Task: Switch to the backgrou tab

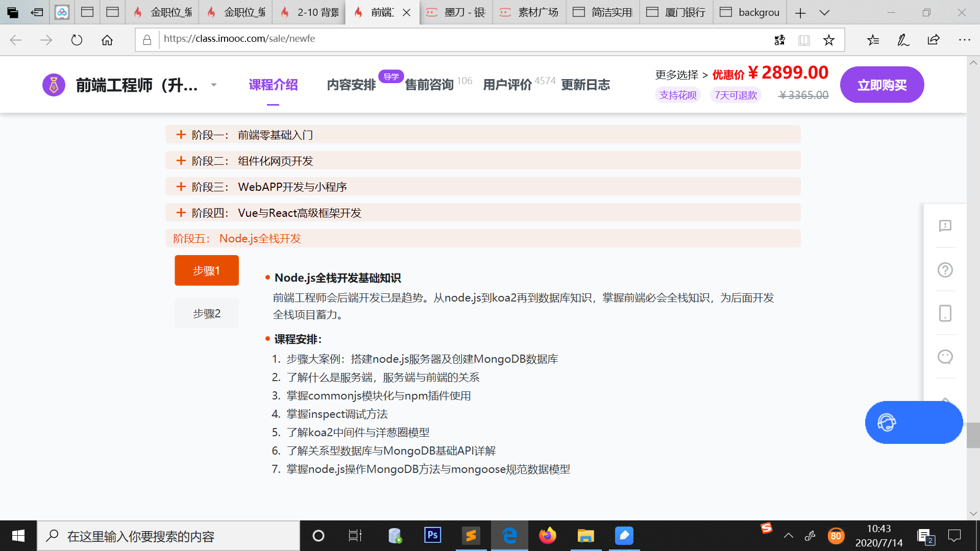Action: click(750, 12)
